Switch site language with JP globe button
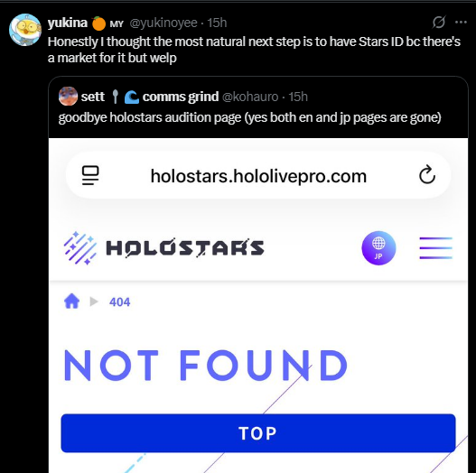 [378, 248]
